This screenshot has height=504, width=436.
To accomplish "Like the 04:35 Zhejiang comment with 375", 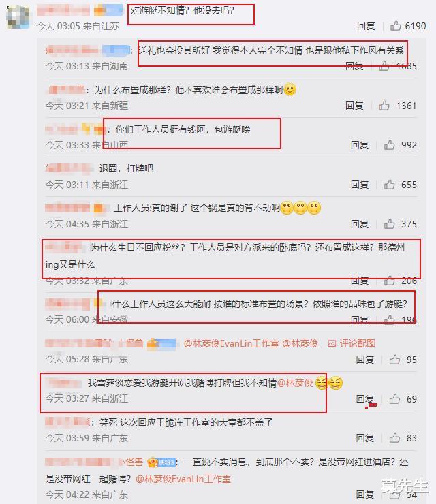I will click(390, 224).
